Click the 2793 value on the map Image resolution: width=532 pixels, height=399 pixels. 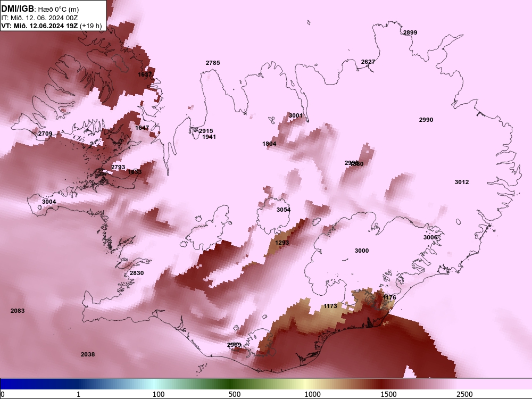(119, 167)
